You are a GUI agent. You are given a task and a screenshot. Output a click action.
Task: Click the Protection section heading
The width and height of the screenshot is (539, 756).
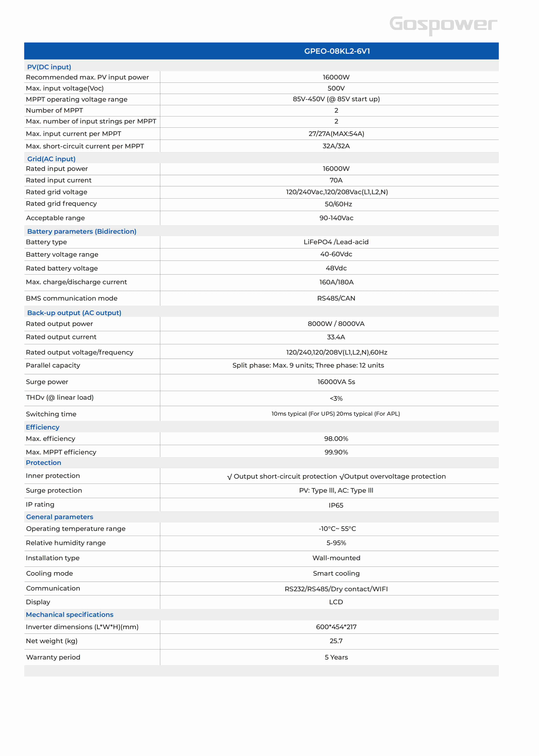44,463
